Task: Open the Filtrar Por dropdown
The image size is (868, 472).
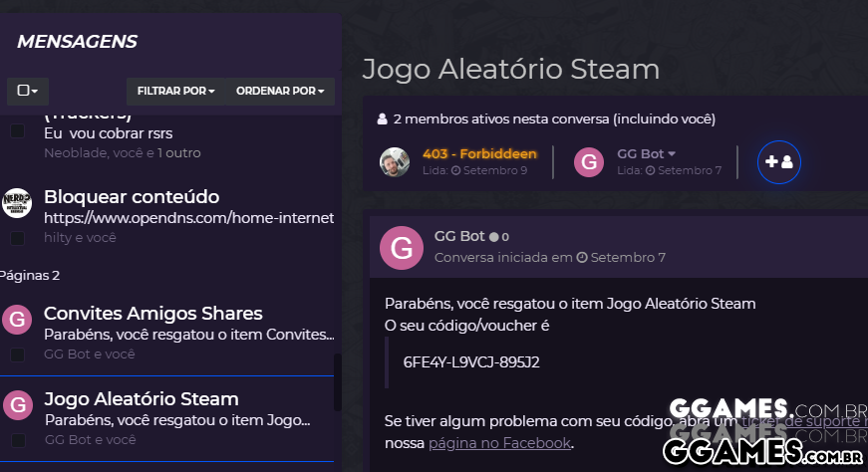Action: 175,92
